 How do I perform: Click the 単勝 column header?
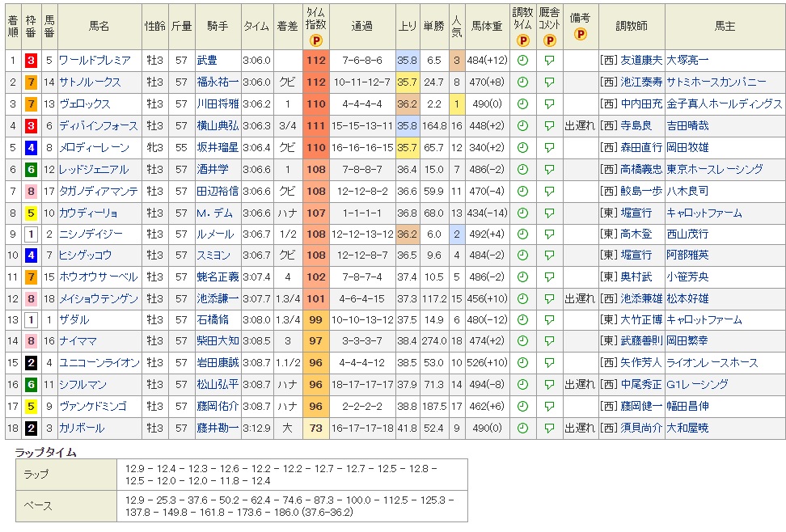(x=433, y=26)
